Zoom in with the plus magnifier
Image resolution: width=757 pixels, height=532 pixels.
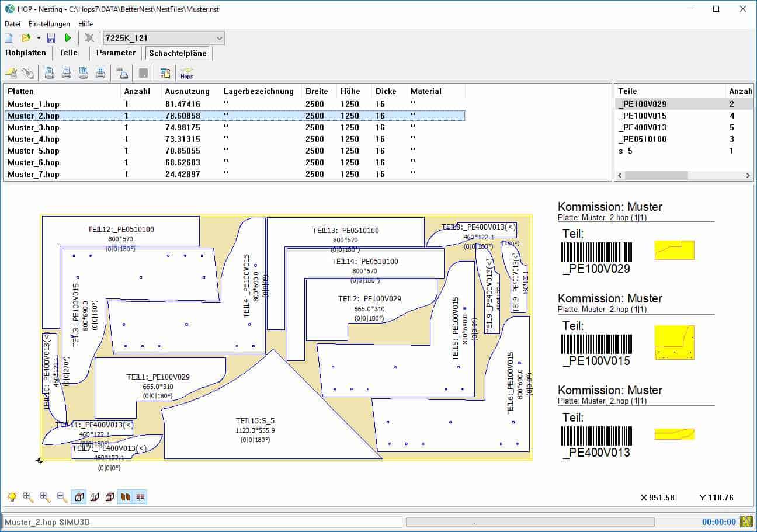[45, 497]
